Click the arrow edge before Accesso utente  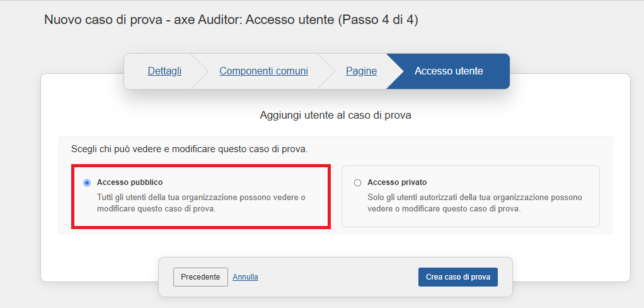(393, 71)
